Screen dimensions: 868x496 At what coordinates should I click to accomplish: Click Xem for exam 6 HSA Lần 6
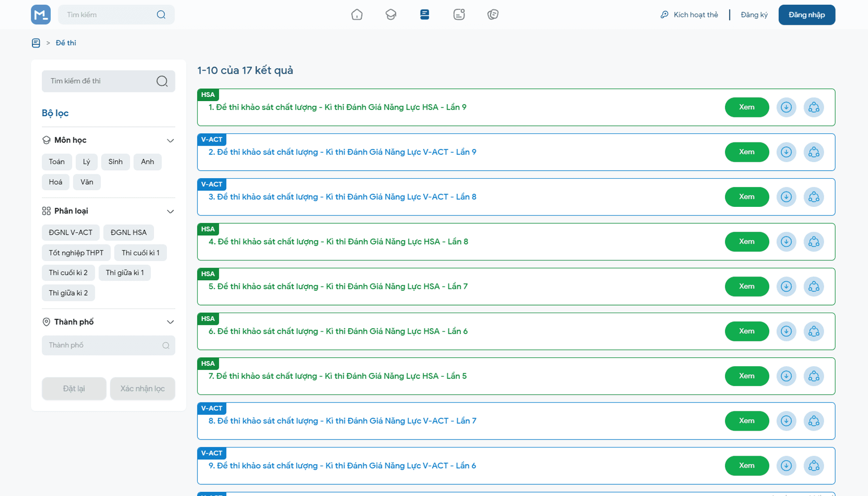pos(747,331)
